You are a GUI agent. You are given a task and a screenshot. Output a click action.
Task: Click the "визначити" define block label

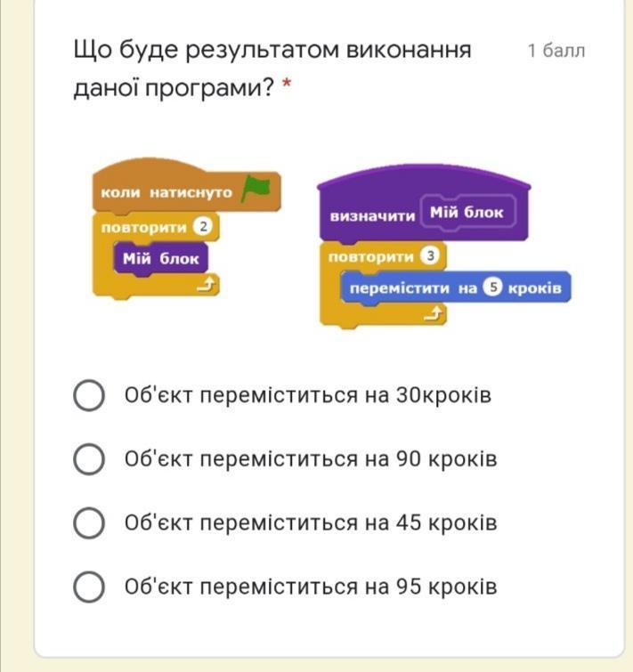click(x=372, y=215)
